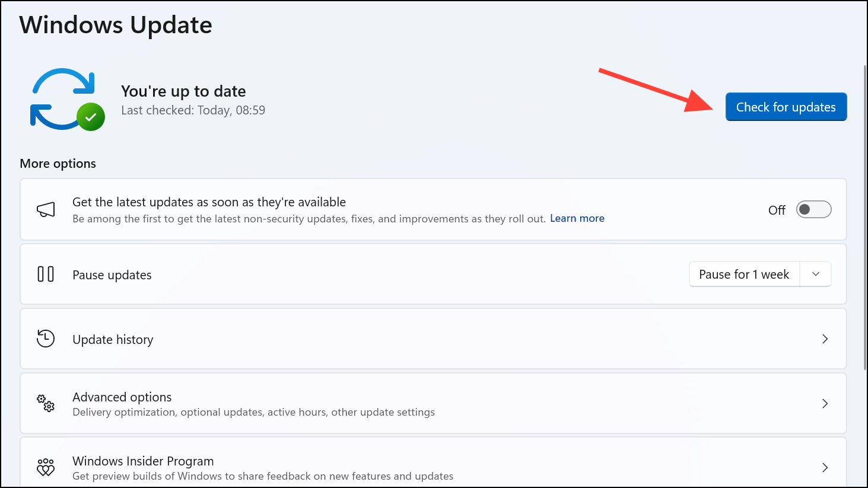The image size is (868, 488).
Task: Open the Advanced options entry
Action: coord(433,403)
